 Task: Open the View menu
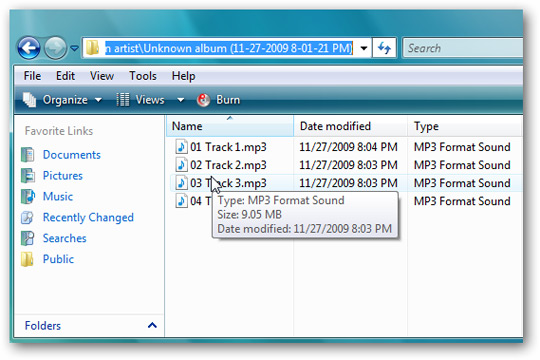click(x=102, y=76)
